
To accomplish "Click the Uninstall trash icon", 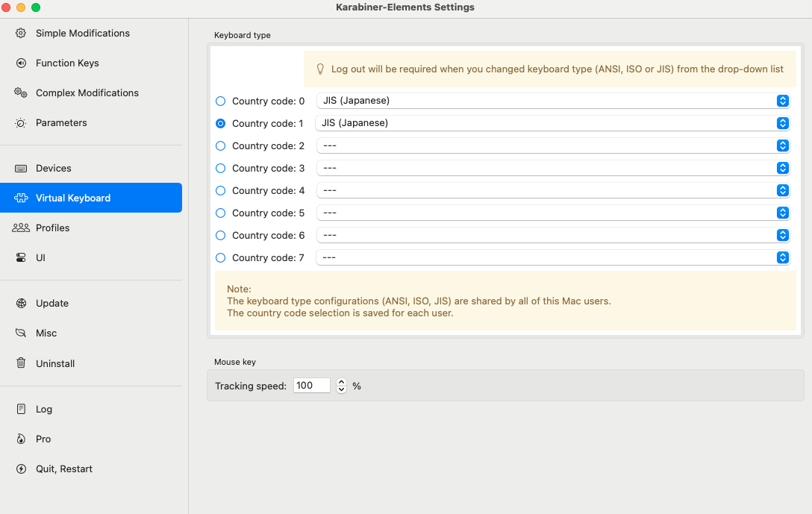I will point(21,364).
